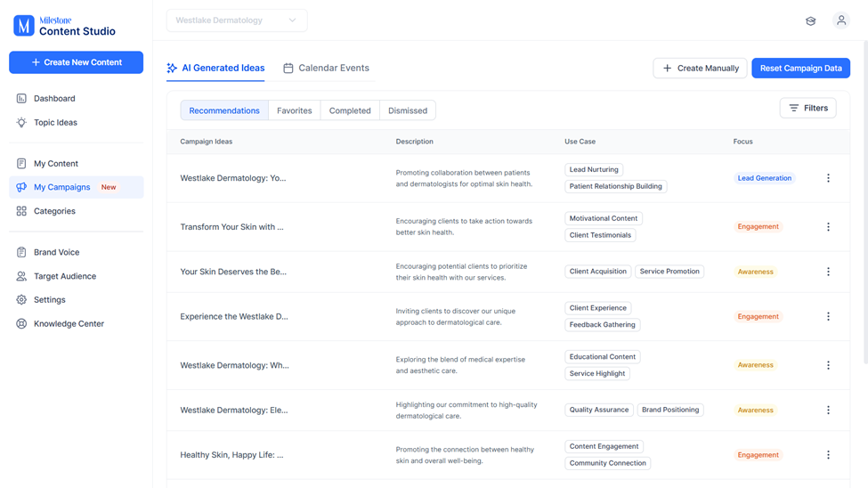Viewport: 868px width, 488px height.
Task: Select the Recommendations tab
Action: coord(224,110)
